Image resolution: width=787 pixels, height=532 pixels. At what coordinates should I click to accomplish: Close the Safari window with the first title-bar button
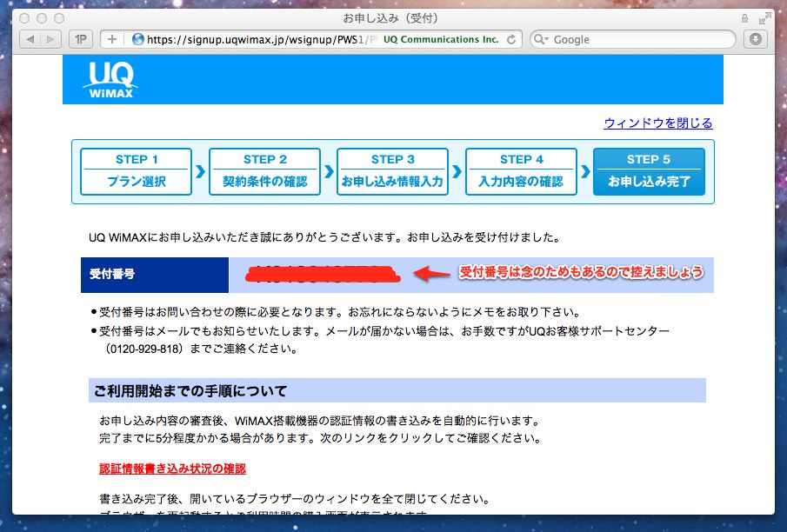tap(24, 18)
